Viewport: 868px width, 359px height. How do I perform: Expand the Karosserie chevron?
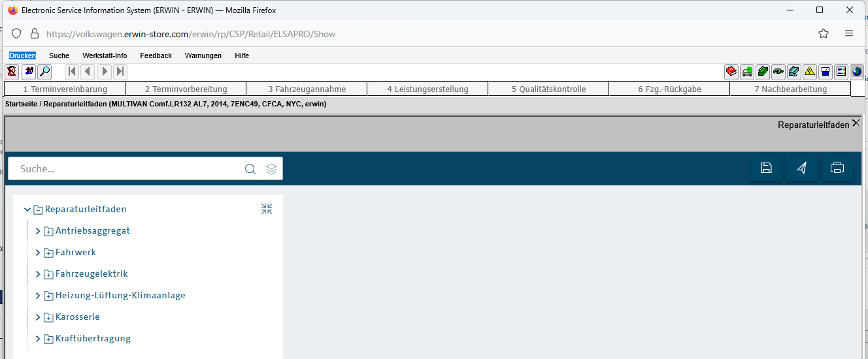pos(38,317)
